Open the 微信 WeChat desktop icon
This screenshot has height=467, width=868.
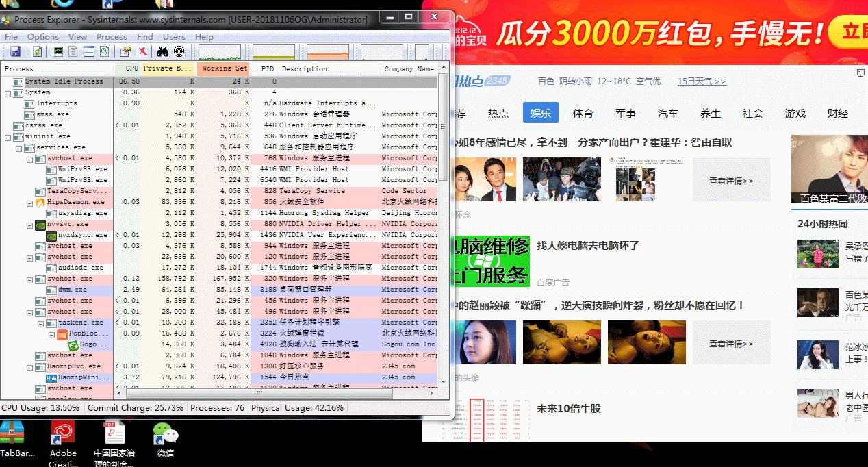[x=165, y=440]
